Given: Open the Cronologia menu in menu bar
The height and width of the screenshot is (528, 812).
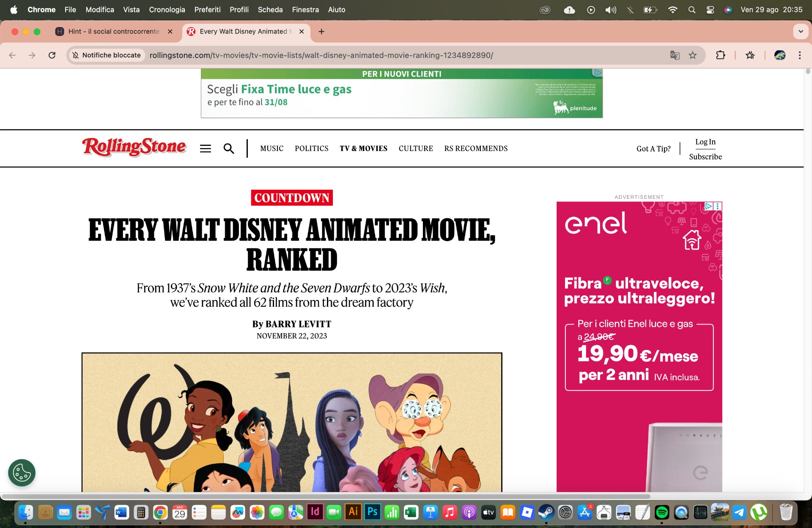Looking at the screenshot, I should point(167,10).
